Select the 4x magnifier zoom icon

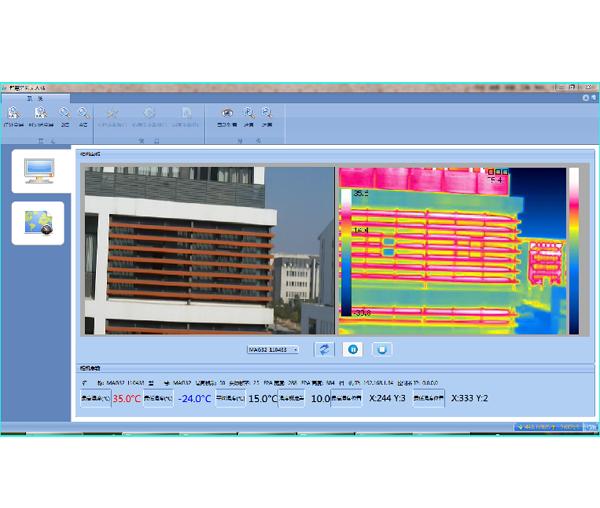coord(83,116)
